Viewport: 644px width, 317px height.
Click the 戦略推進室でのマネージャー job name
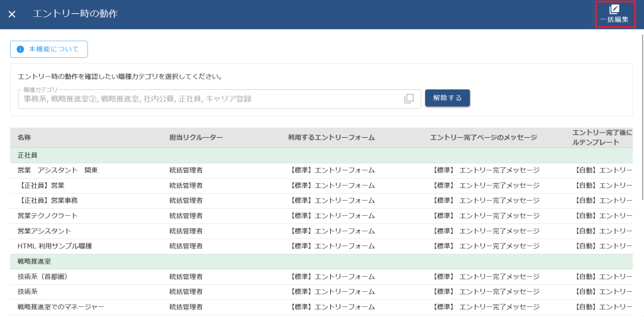pos(61,307)
